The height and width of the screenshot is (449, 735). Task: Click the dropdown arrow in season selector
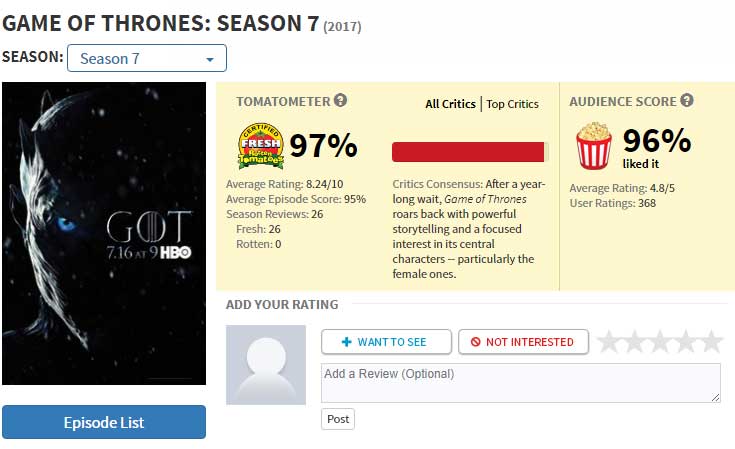pyautogui.click(x=210, y=60)
